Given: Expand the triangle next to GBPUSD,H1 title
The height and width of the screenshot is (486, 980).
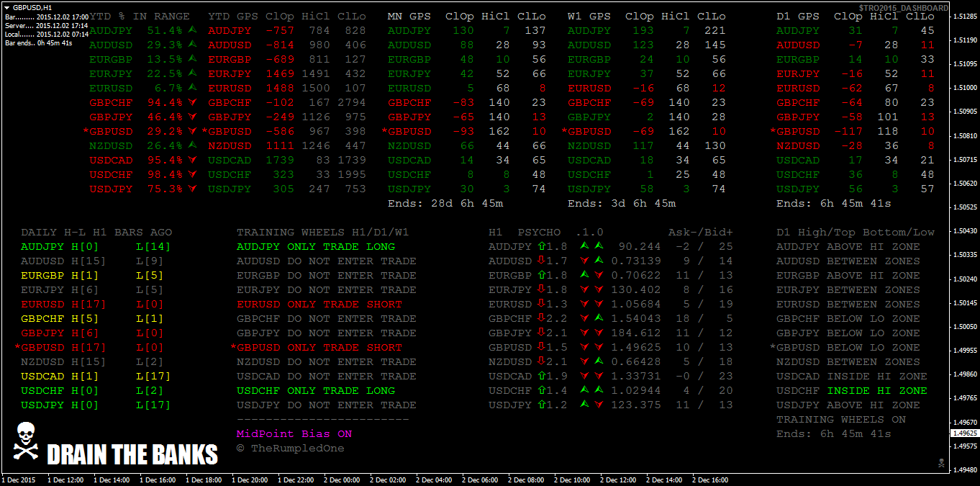Looking at the screenshot, I should (x=7, y=6).
